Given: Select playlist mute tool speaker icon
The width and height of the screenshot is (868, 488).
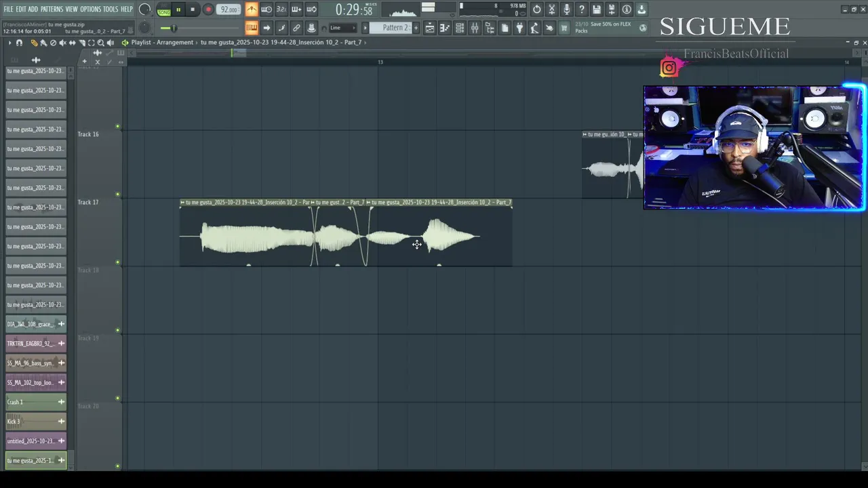Looking at the screenshot, I should point(62,43).
